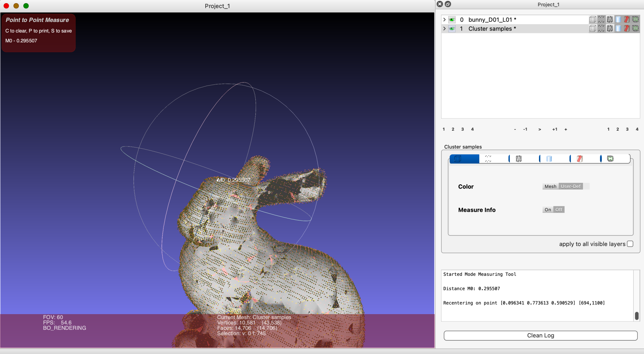Toggle solid fill icon for Cluster samples layer

click(x=618, y=29)
